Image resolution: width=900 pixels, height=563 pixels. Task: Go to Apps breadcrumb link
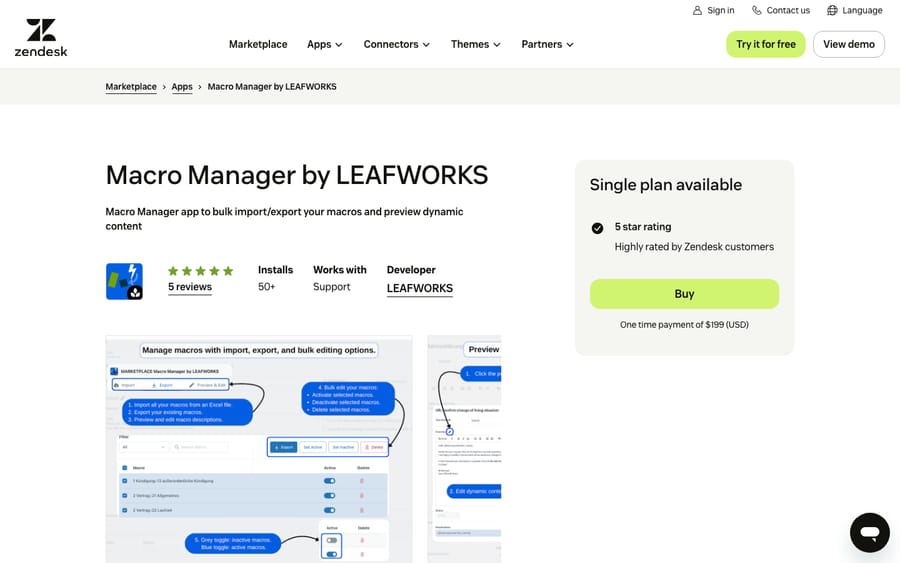(x=182, y=87)
